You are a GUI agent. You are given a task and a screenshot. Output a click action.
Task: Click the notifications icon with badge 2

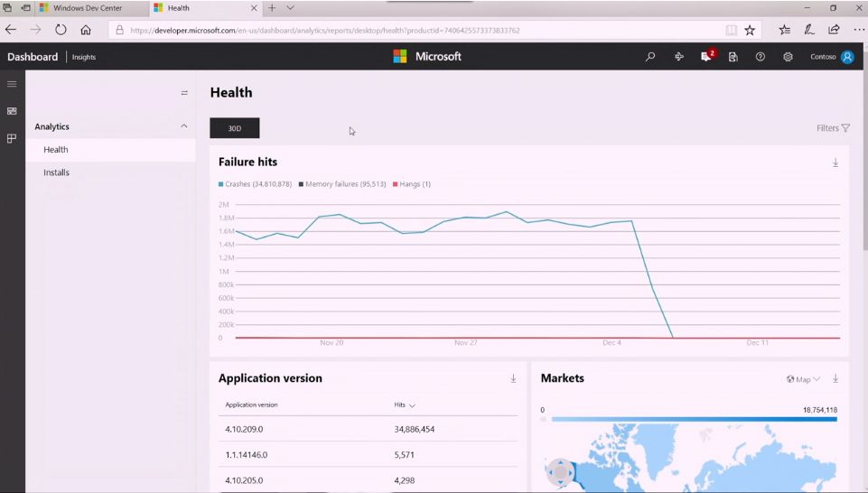point(707,56)
